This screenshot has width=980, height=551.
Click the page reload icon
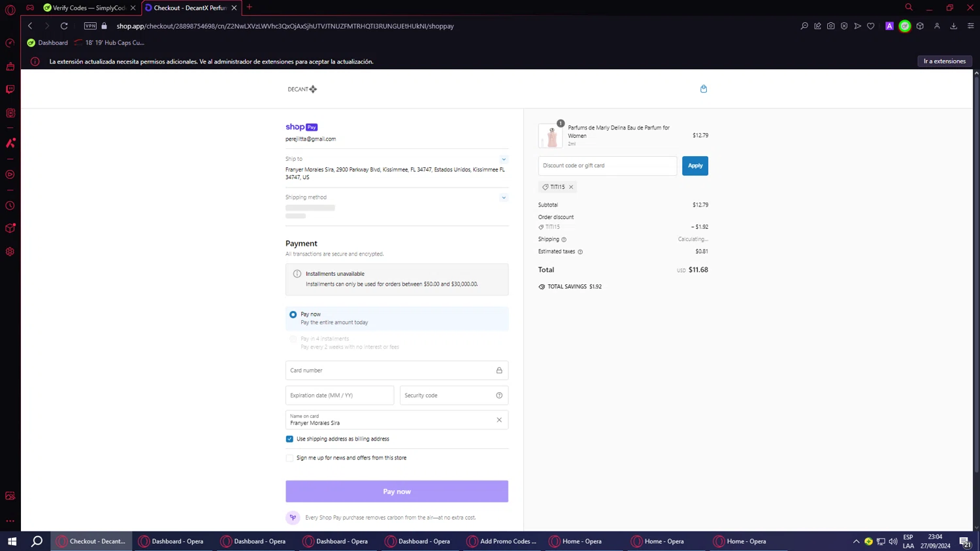(64, 26)
